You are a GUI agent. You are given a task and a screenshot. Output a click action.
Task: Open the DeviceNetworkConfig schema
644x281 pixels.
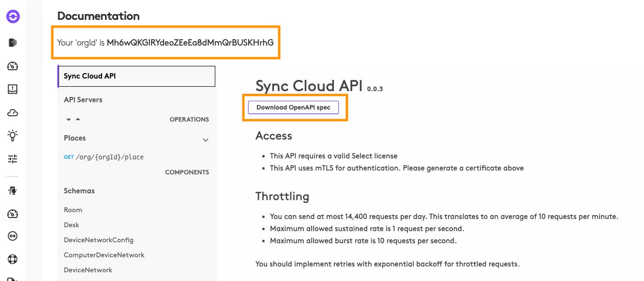(x=99, y=240)
